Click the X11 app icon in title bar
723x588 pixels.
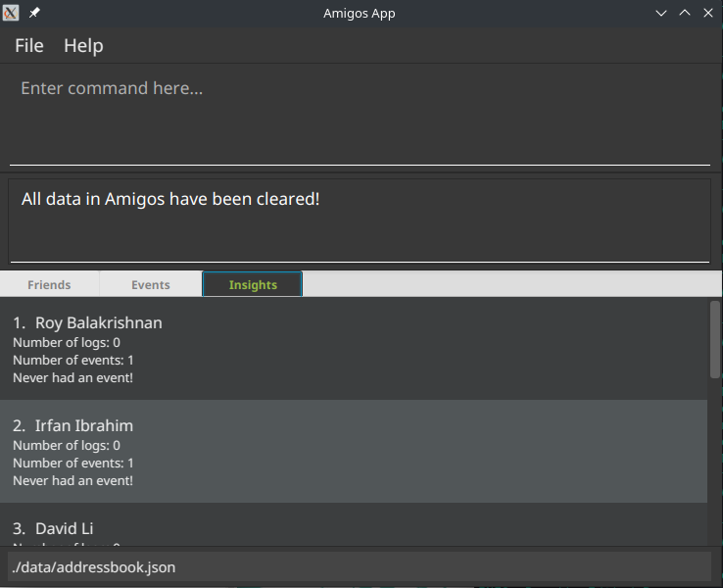(11, 13)
